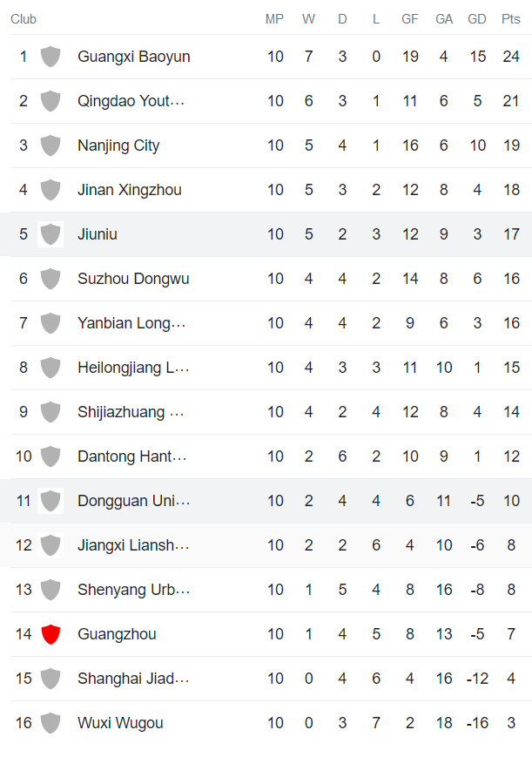The height and width of the screenshot is (757, 532).
Task: Click the MP column header
Action: (275, 18)
